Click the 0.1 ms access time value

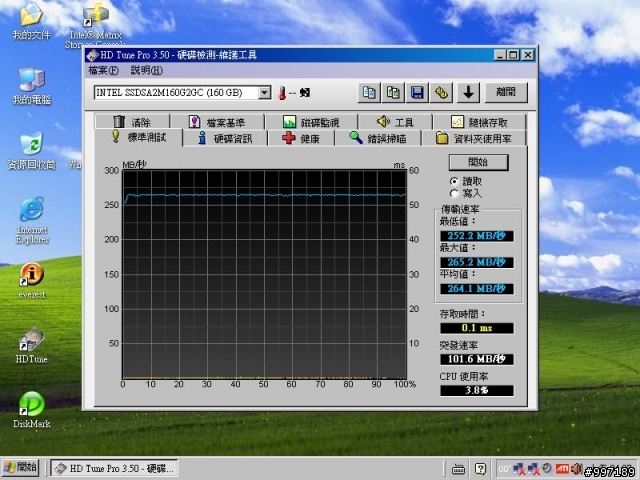[477, 328]
